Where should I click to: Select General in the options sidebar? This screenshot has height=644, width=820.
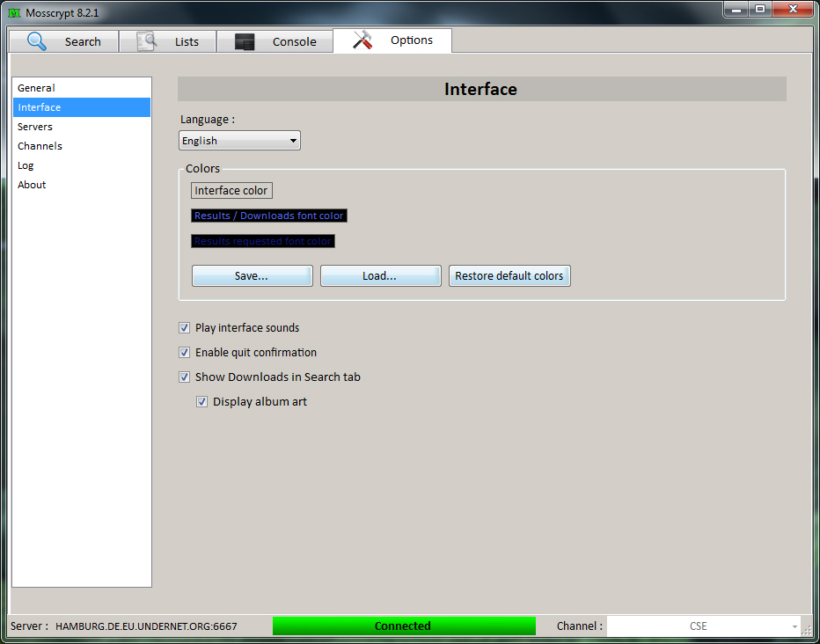coord(82,88)
